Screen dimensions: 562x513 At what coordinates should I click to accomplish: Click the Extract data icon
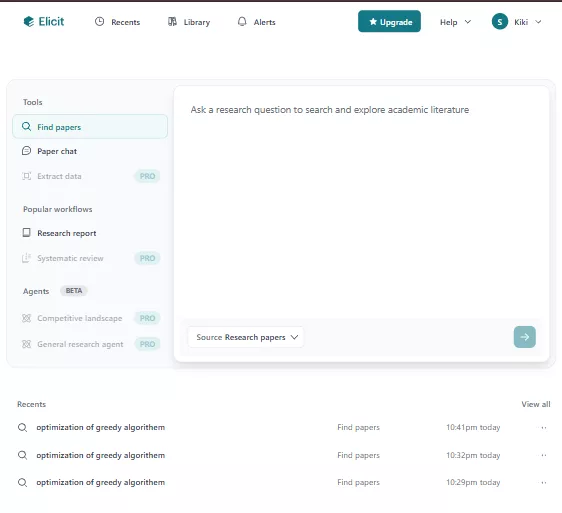click(27, 176)
